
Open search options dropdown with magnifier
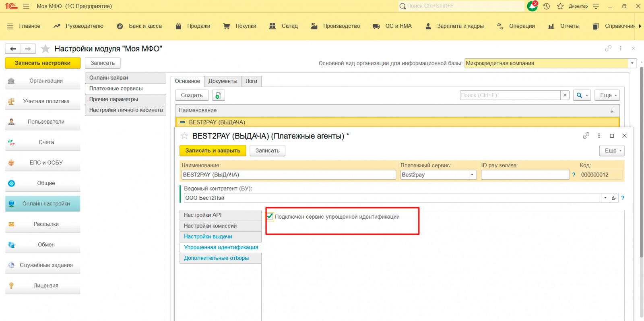(582, 95)
